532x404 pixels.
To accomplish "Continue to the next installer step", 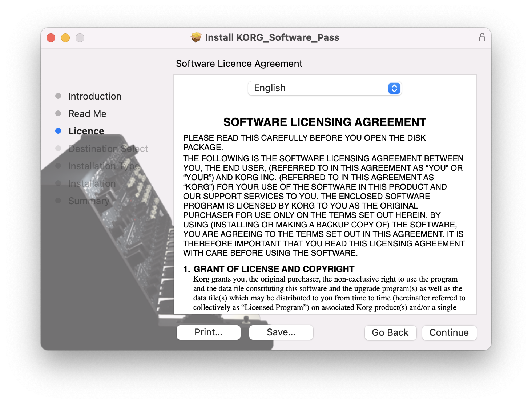I will click(449, 333).
